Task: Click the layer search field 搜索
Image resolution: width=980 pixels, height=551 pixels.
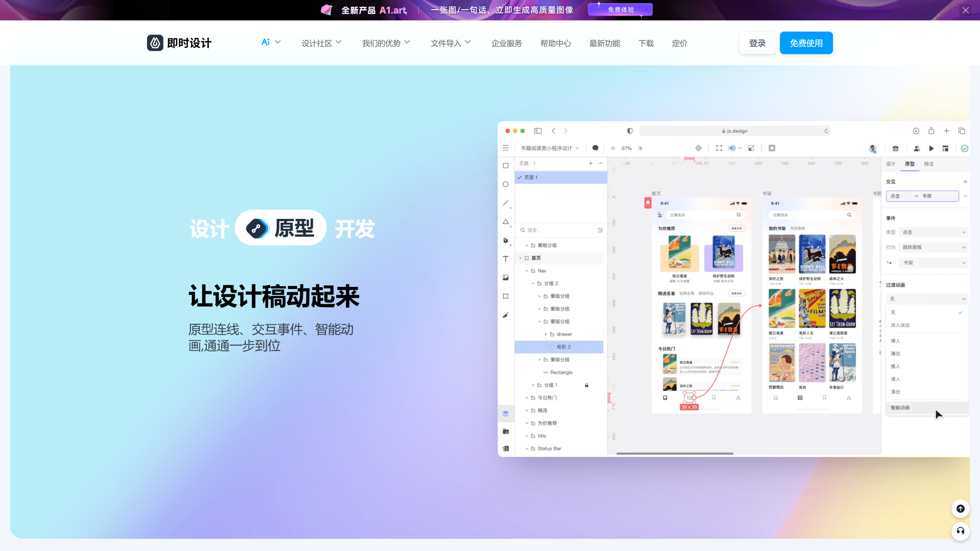Action: (x=561, y=230)
